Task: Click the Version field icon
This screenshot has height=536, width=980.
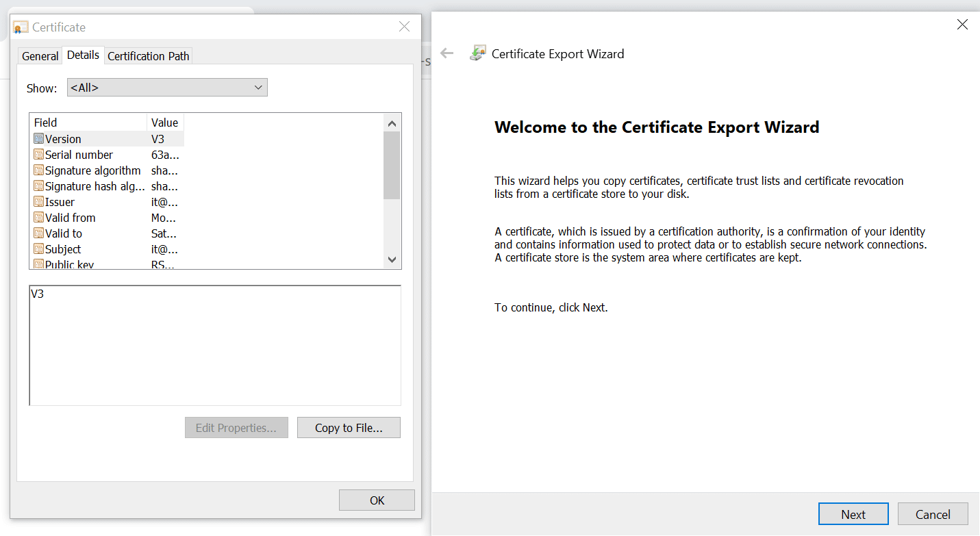Action: [39, 139]
